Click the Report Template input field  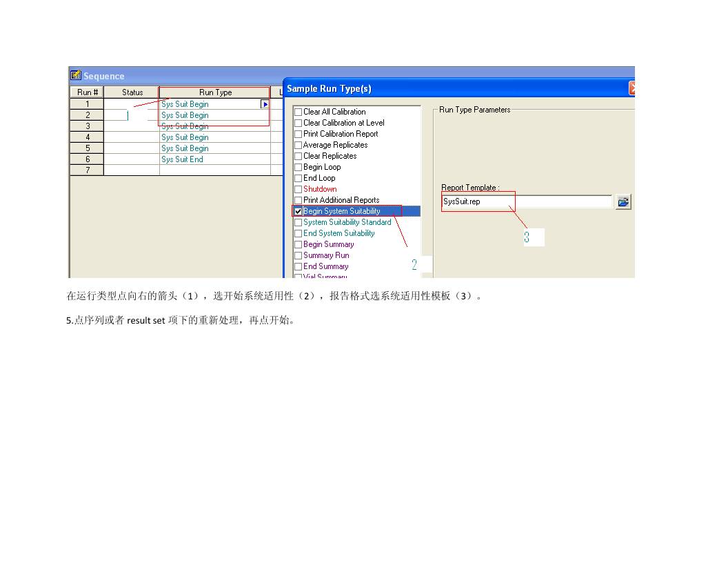pos(527,201)
